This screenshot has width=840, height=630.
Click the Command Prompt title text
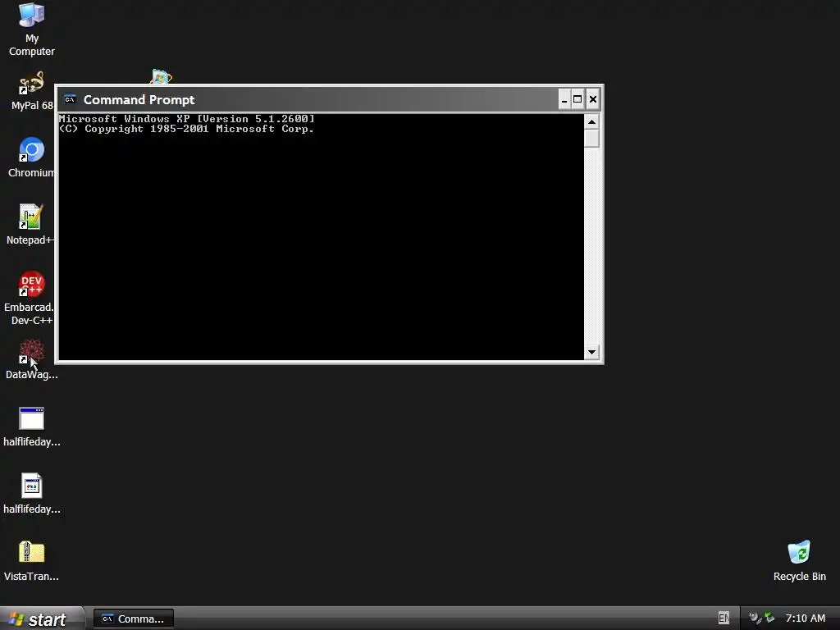(x=139, y=99)
